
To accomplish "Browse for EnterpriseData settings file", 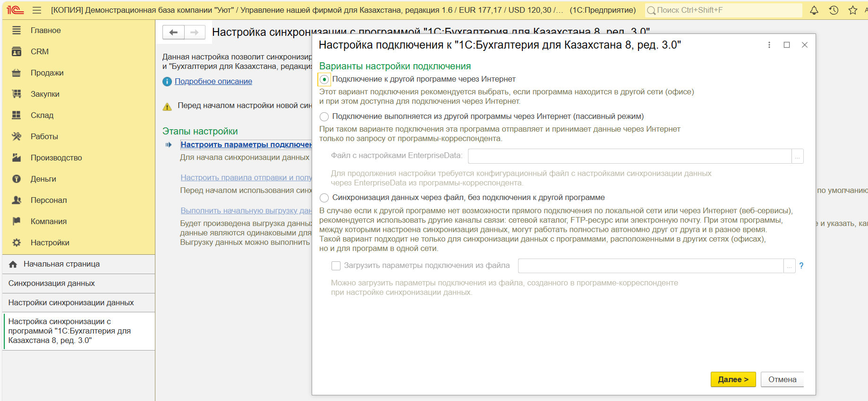I will [x=797, y=156].
